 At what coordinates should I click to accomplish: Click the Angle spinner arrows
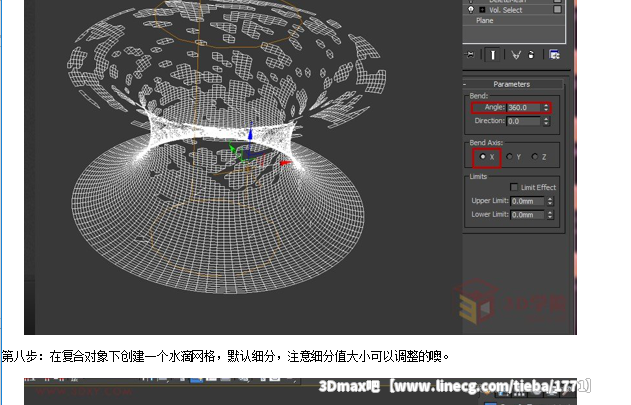click(546, 107)
